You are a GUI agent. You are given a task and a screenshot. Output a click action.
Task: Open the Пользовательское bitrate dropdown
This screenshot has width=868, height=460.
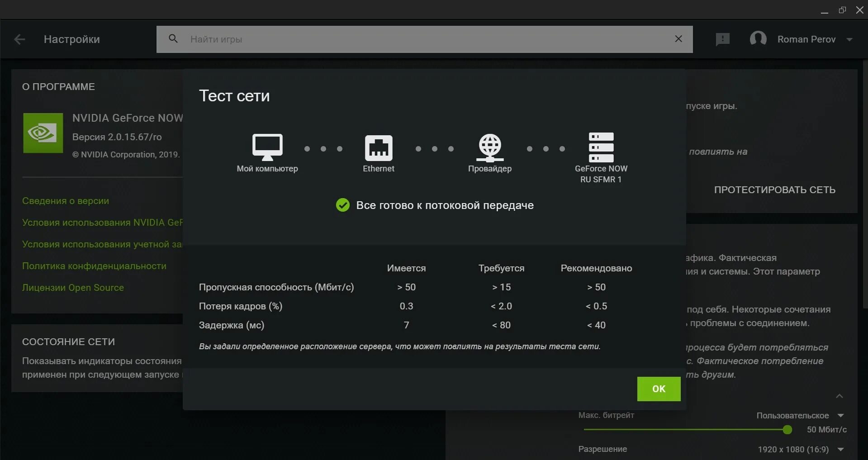[x=800, y=416]
